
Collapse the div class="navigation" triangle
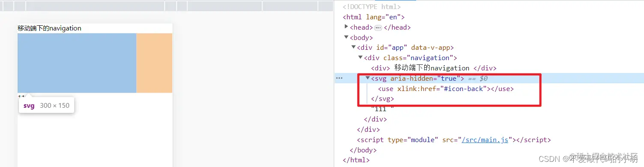pyautogui.click(x=360, y=58)
